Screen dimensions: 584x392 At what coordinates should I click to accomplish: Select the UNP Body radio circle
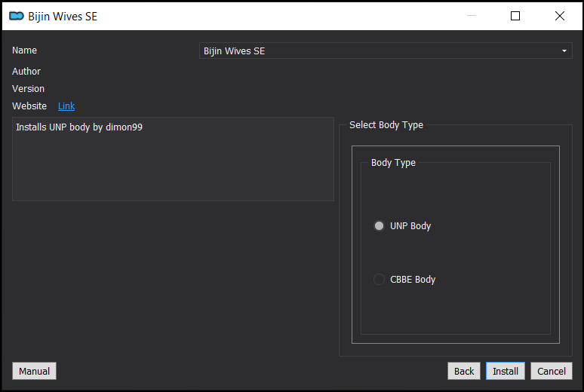(379, 226)
